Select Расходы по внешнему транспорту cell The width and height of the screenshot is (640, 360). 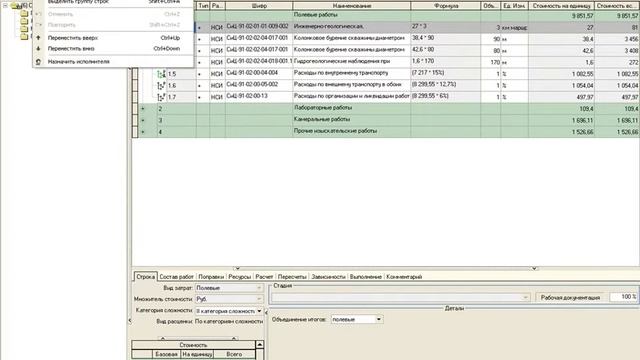pyautogui.click(x=351, y=85)
